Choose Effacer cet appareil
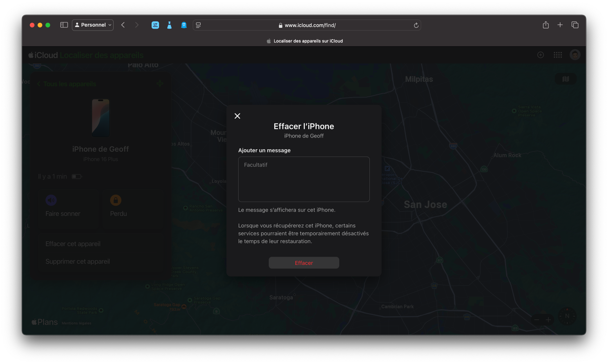Image resolution: width=608 pixels, height=364 pixels. (x=101, y=244)
